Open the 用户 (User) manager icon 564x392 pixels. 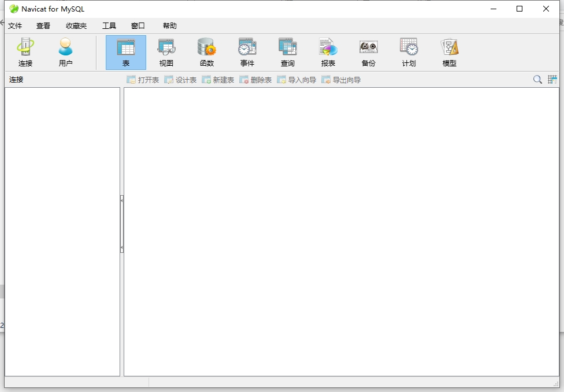pyautogui.click(x=66, y=53)
